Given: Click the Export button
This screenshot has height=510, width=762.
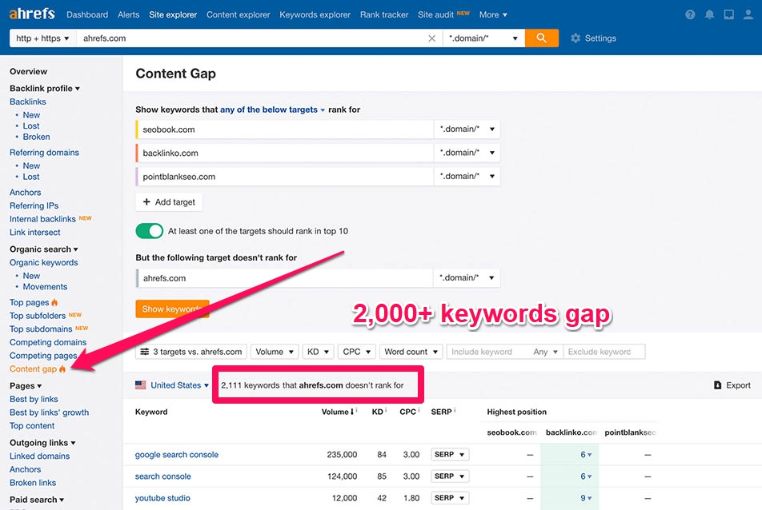Looking at the screenshot, I should pos(732,385).
